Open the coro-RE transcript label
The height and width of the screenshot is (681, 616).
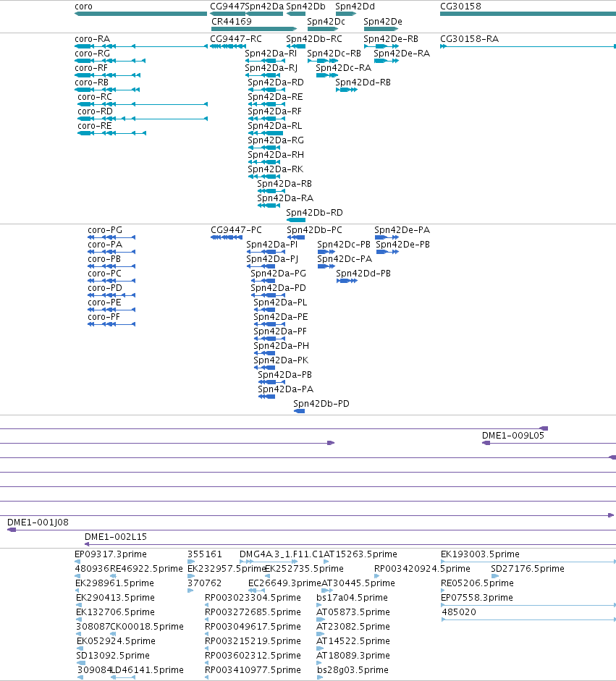(x=95, y=126)
